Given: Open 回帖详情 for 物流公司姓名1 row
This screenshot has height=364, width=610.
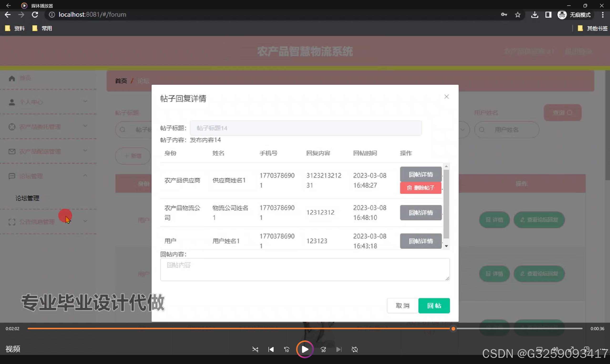Looking at the screenshot, I should [421, 213].
